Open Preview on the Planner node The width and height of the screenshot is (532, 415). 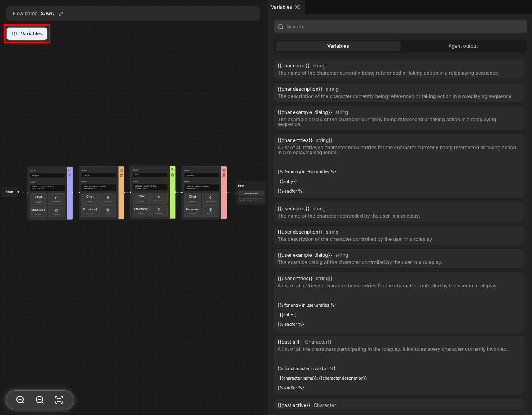108,211
